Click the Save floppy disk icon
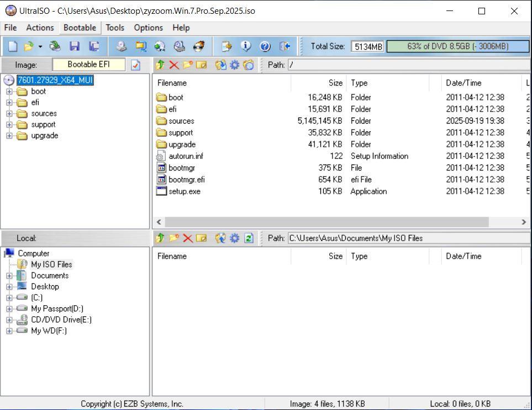The height and width of the screenshot is (410, 532). (74, 46)
